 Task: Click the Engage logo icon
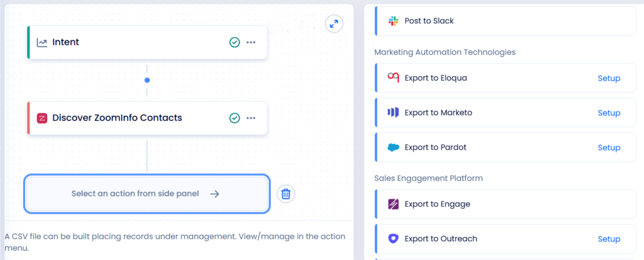pos(393,204)
